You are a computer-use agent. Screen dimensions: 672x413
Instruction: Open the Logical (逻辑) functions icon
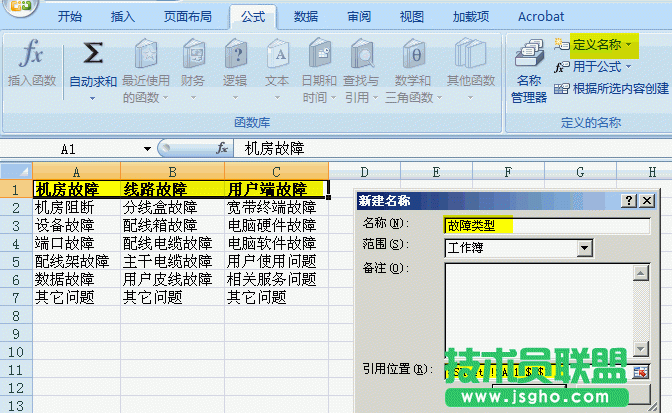[235, 54]
